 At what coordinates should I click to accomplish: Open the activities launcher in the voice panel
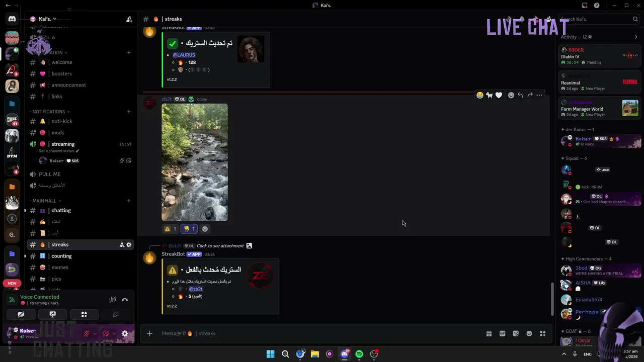(84, 314)
